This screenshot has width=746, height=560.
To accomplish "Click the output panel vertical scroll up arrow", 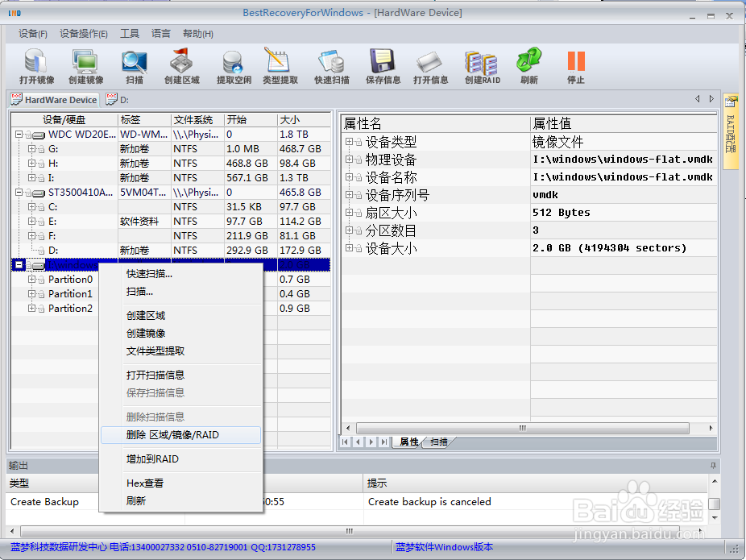I will point(714,481).
